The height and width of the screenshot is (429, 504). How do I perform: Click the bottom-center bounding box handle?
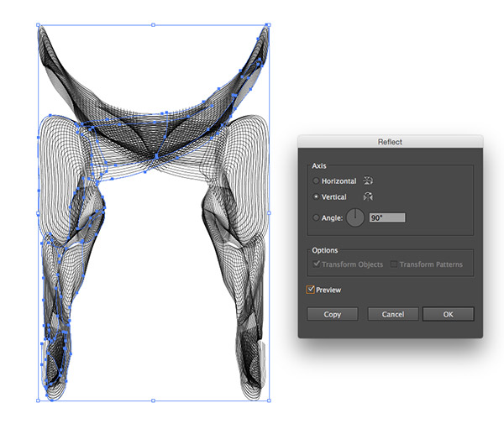point(153,400)
